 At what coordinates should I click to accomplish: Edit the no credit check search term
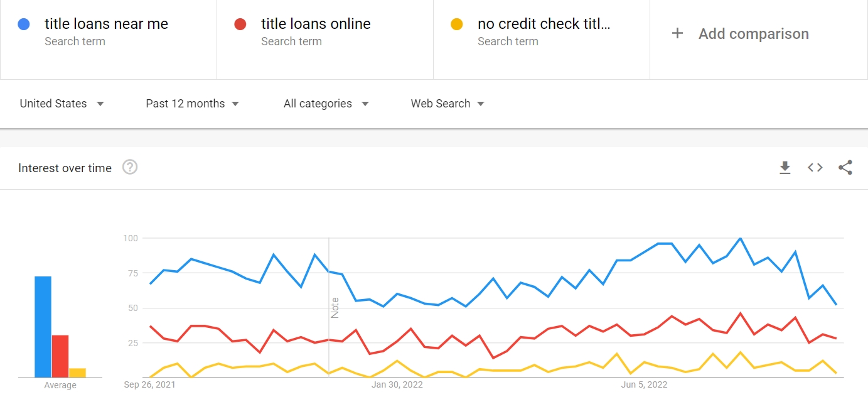[x=544, y=24]
